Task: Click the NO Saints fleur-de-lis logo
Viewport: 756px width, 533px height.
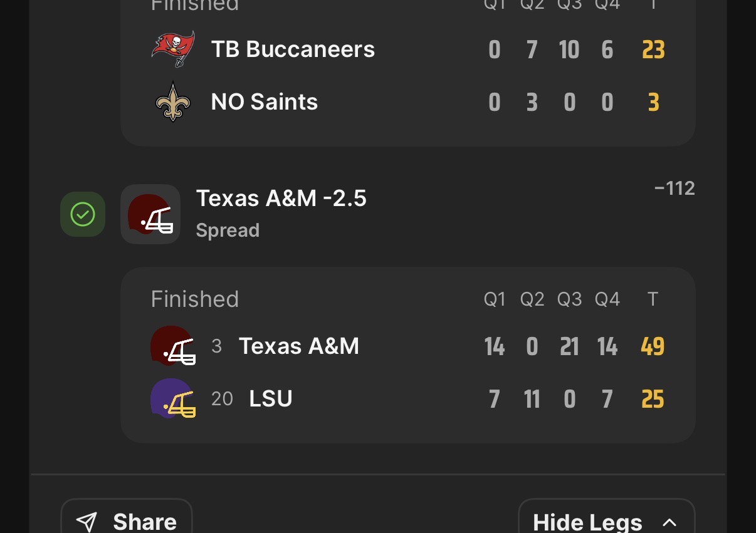Action: pos(172,101)
